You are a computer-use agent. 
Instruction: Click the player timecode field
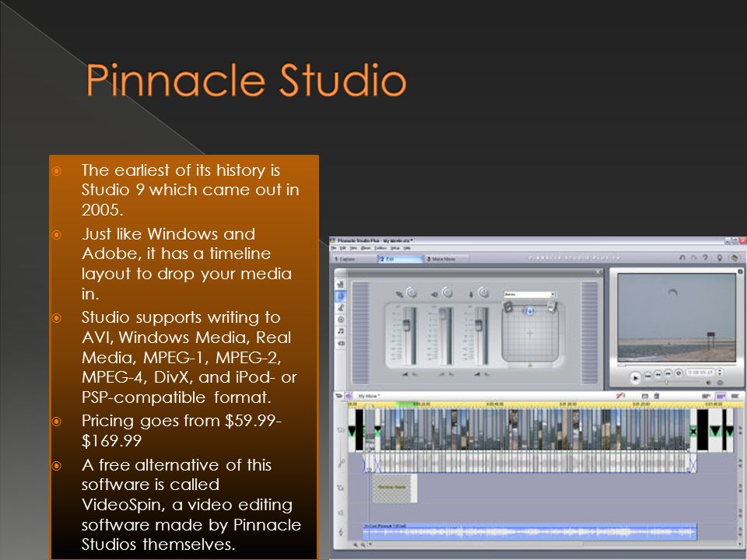coord(700,373)
